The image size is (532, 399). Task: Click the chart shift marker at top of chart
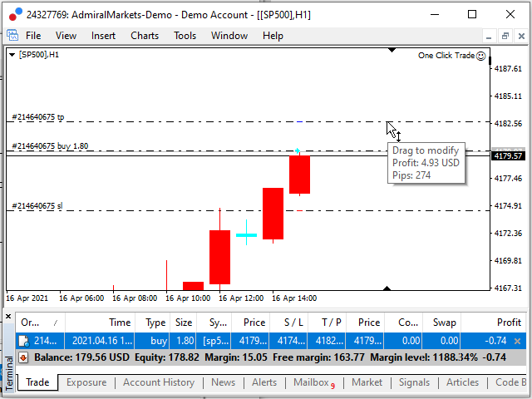point(392,50)
